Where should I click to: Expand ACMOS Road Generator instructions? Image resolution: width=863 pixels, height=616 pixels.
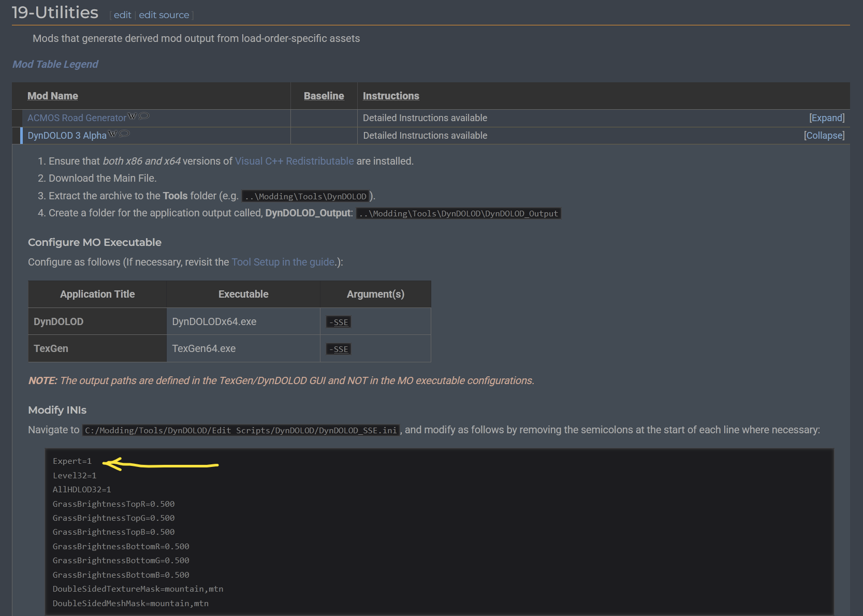pos(826,118)
